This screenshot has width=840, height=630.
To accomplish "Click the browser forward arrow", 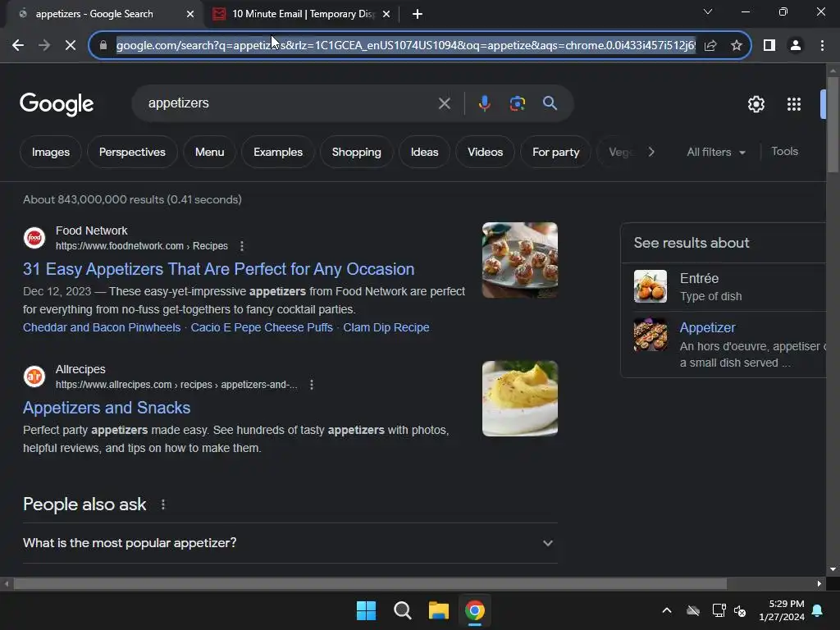I will point(44,46).
